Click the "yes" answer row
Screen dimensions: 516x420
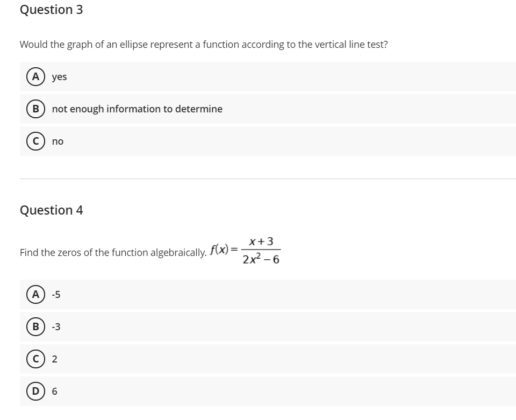(x=215, y=76)
